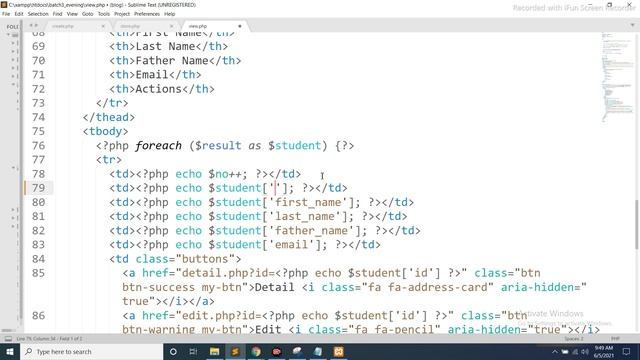This screenshot has height=360, width=640.
Task: Open the notifications action center icon
Action: pos(627,351)
